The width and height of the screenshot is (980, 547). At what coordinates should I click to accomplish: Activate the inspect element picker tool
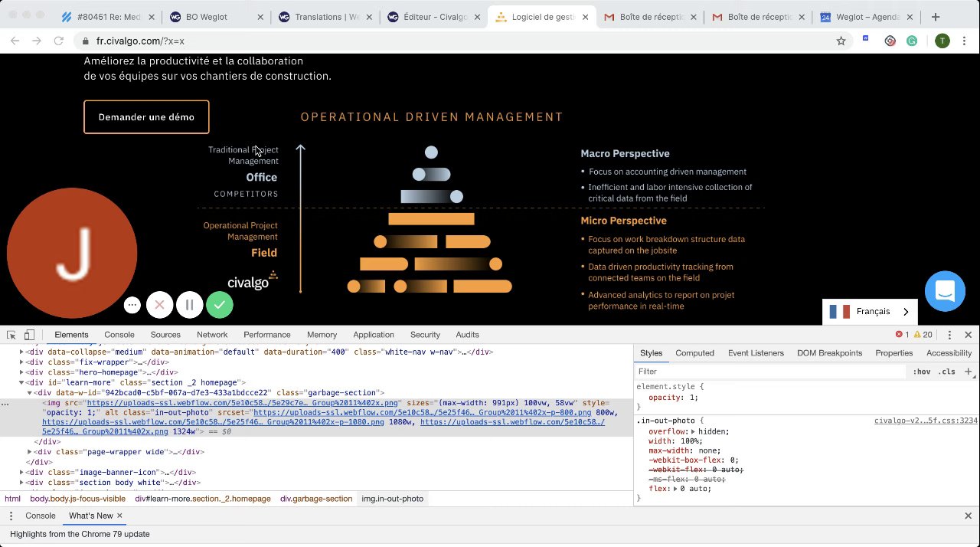(11, 335)
